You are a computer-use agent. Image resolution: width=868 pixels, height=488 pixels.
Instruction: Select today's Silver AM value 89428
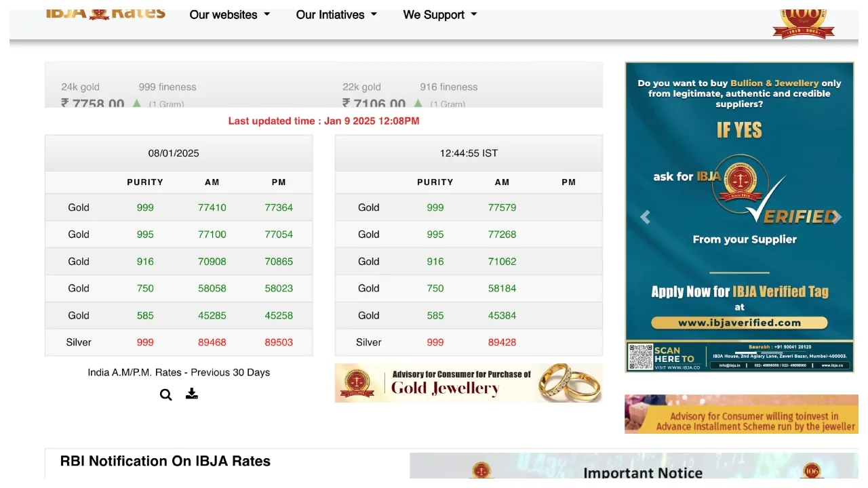pos(502,342)
